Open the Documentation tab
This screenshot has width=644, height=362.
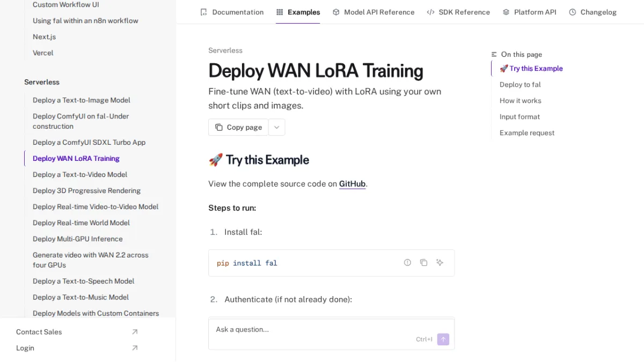click(x=232, y=12)
